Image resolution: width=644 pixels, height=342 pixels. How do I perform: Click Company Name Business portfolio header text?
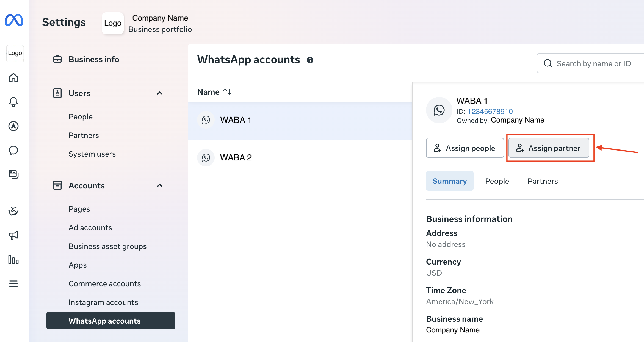pos(160,24)
